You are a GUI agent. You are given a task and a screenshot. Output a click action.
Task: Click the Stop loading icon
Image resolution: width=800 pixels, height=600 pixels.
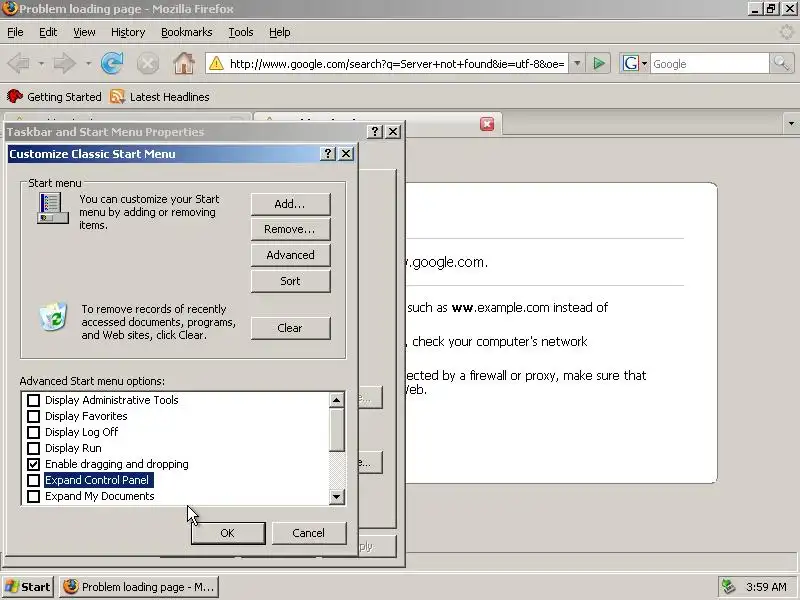coord(148,64)
